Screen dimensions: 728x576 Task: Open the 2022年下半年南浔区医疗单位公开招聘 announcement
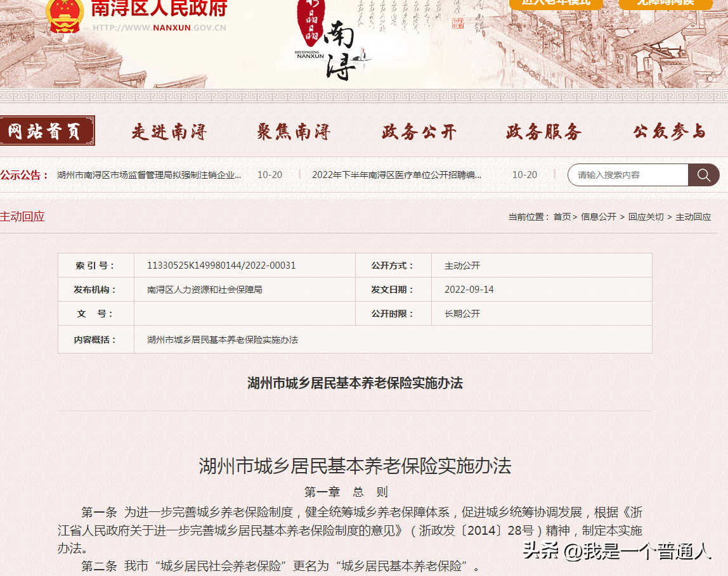pos(396,175)
